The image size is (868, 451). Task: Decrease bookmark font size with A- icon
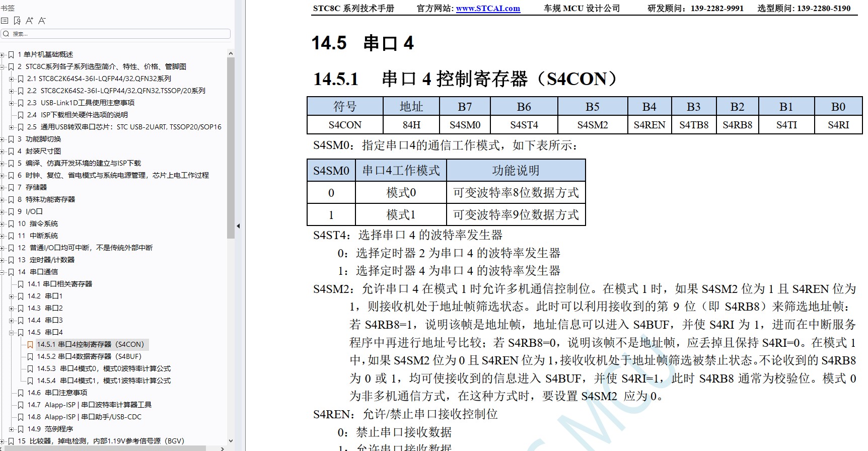coord(42,21)
